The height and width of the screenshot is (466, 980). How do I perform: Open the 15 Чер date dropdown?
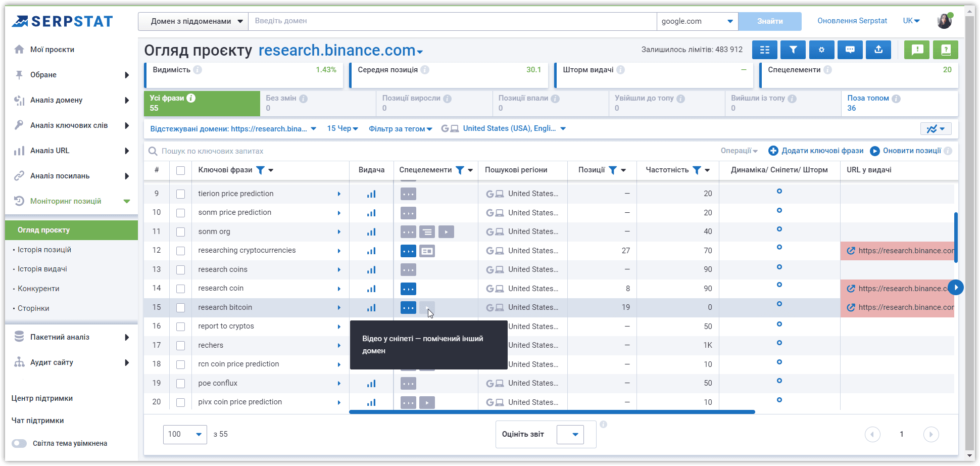(342, 128)
